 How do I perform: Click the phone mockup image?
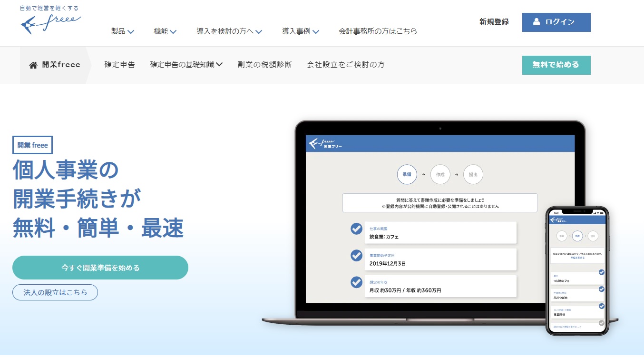click(x=577, y=270)
